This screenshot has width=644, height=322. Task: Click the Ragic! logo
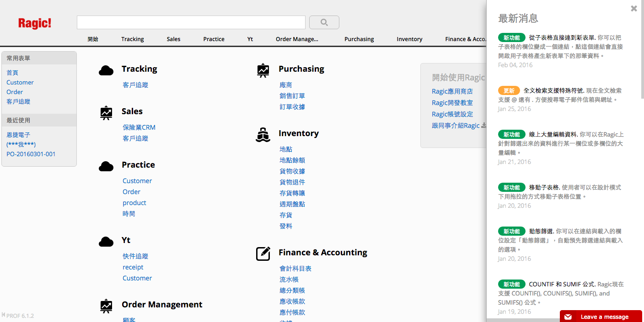pyautogui.click(x=35, y=23)
